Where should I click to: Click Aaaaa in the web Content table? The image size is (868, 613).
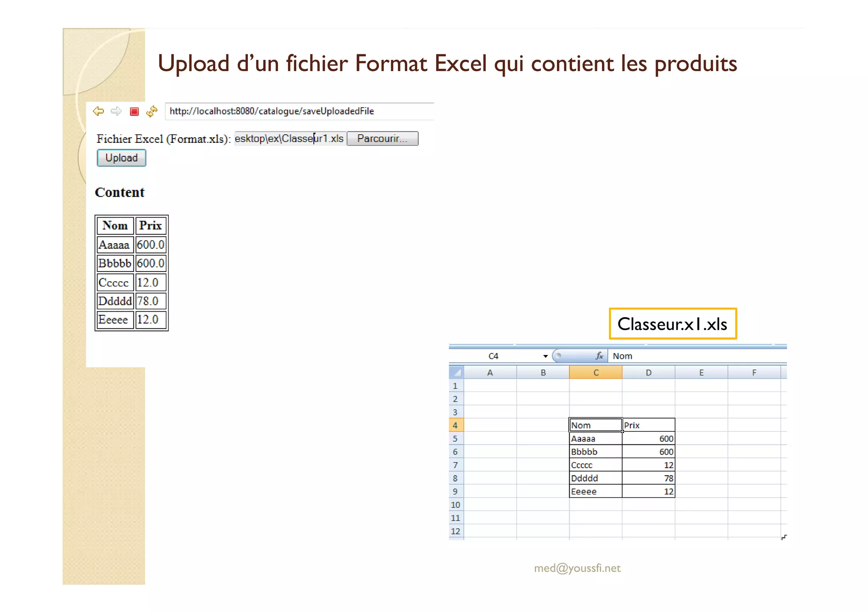(115, 244)
